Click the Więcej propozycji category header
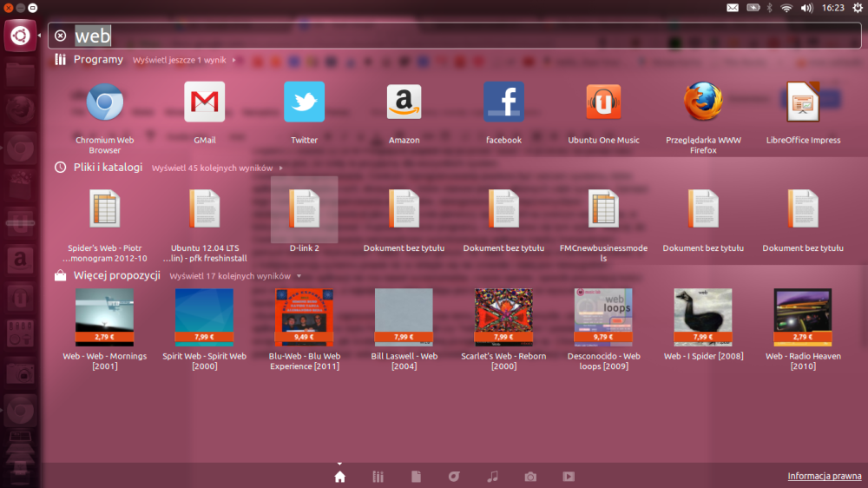 click(x=117, y=275)
